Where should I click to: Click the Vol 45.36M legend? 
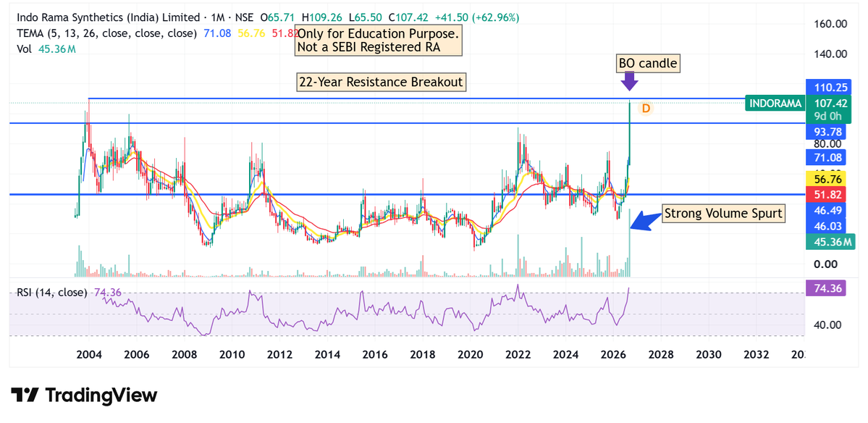[46, 49]
